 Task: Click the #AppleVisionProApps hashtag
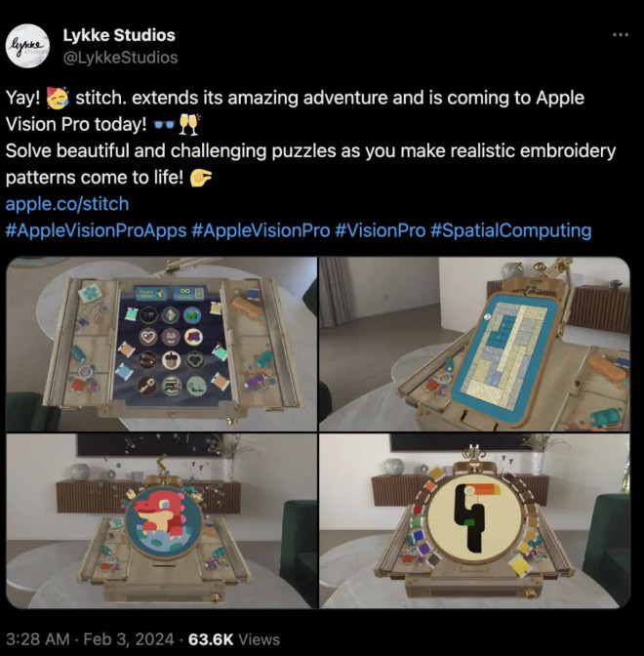(x=96, y=230)
